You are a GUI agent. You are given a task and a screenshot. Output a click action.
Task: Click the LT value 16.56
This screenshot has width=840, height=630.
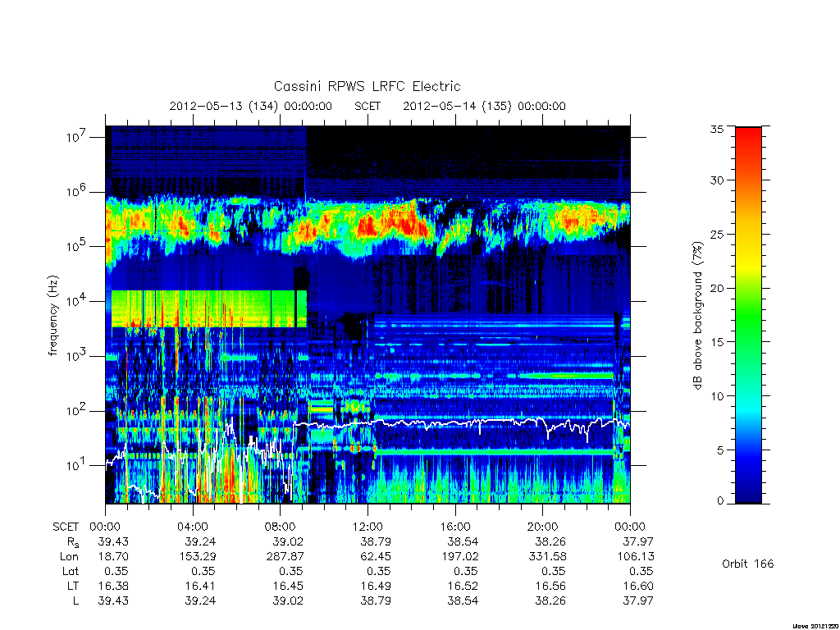coord(550,586)
